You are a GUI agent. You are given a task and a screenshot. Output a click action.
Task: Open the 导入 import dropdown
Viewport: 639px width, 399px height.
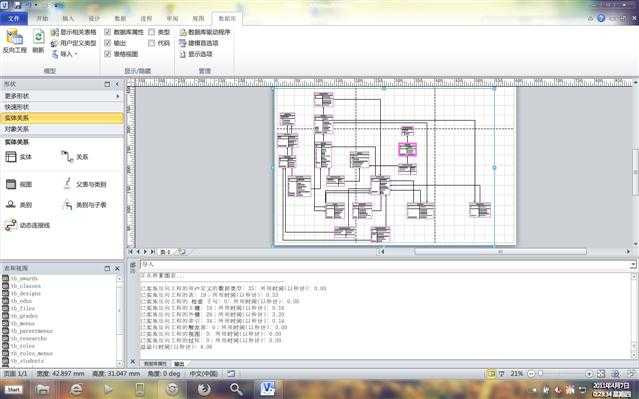click(65, 54)
